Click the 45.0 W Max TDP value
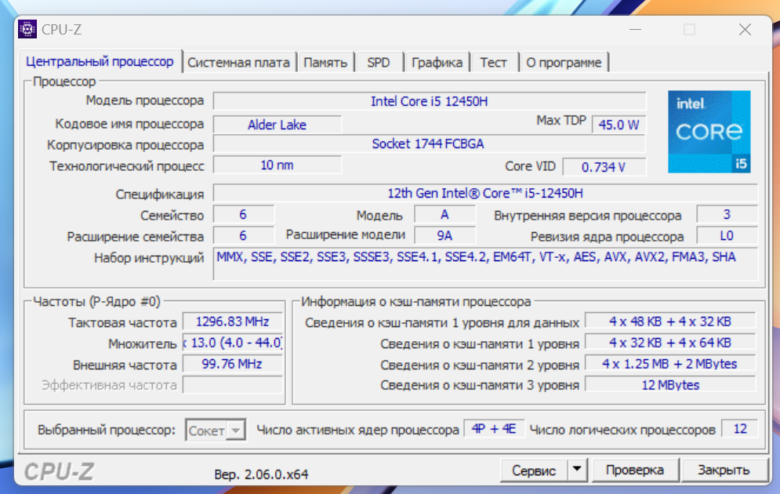This screenshot has width=780, height=494. pyautogui.click(x=618, y=124)
